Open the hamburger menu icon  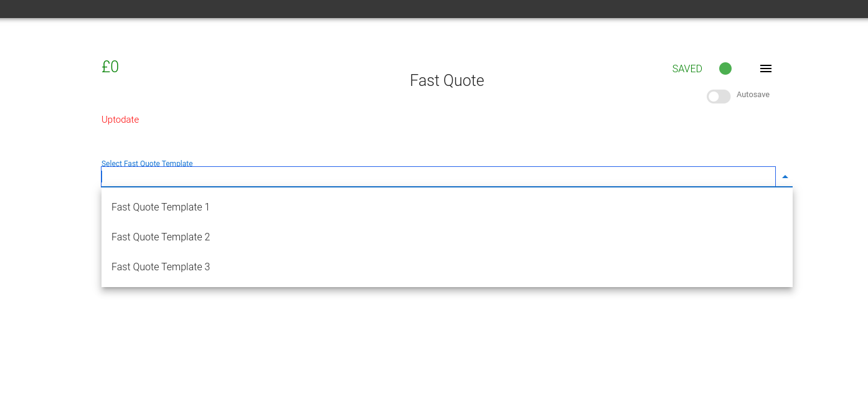(x=766, y=69)
